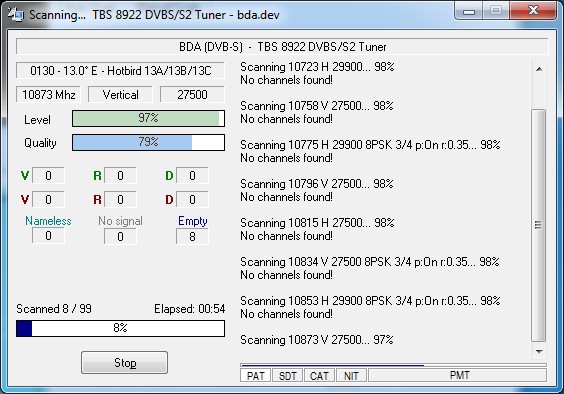Click the 'Nameless' label

(48, 221)
